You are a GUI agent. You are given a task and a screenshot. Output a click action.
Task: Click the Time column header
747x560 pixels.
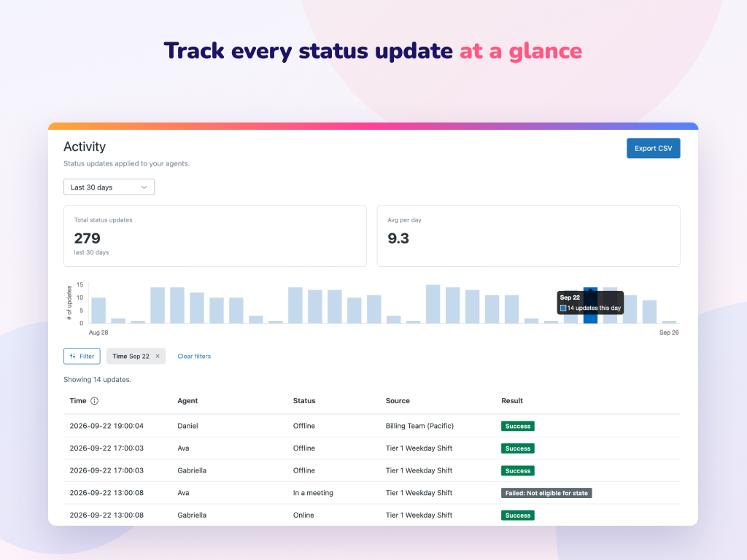77,401
